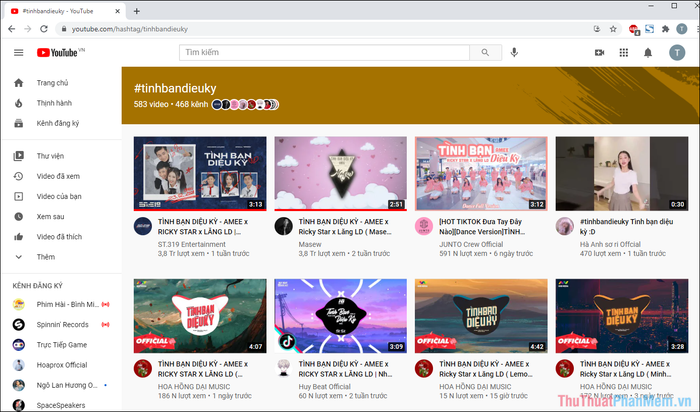This screenshot has height=412, width=700.
Task: Open the YouTube account avatar menu
Action: pyautogui.click(x=677, y=53)
